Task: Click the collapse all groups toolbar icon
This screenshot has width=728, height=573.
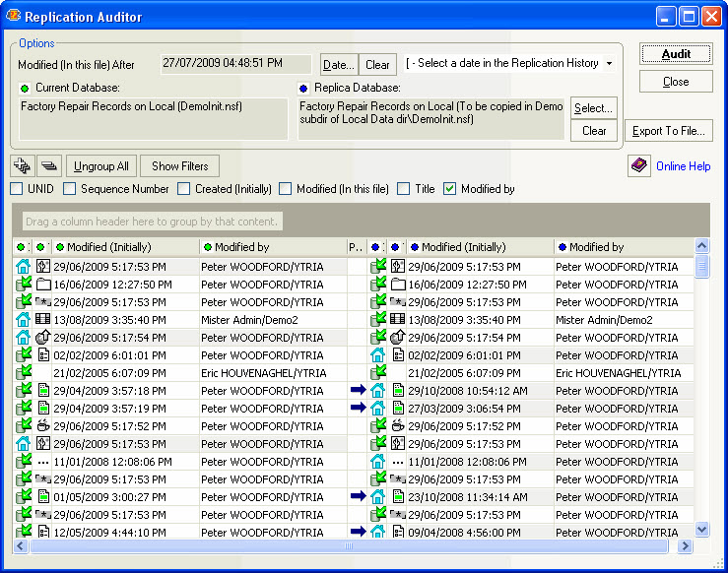Action: coord(49,166)
